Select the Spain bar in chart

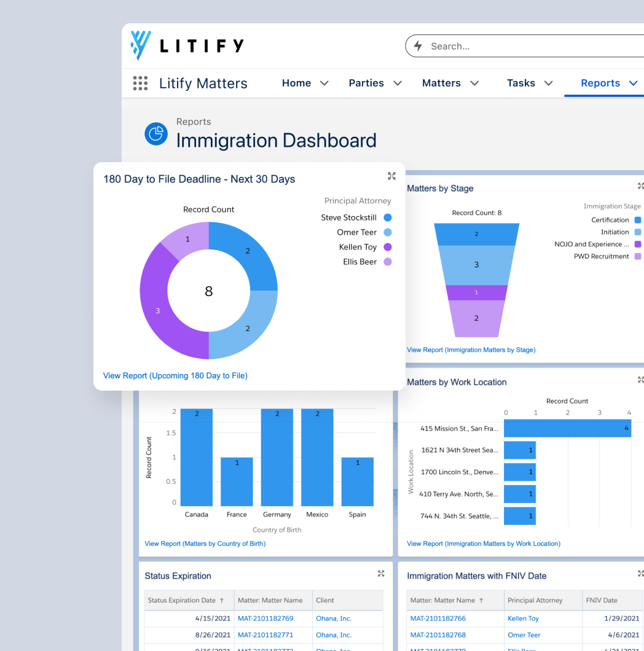click(x=357, y=481)
